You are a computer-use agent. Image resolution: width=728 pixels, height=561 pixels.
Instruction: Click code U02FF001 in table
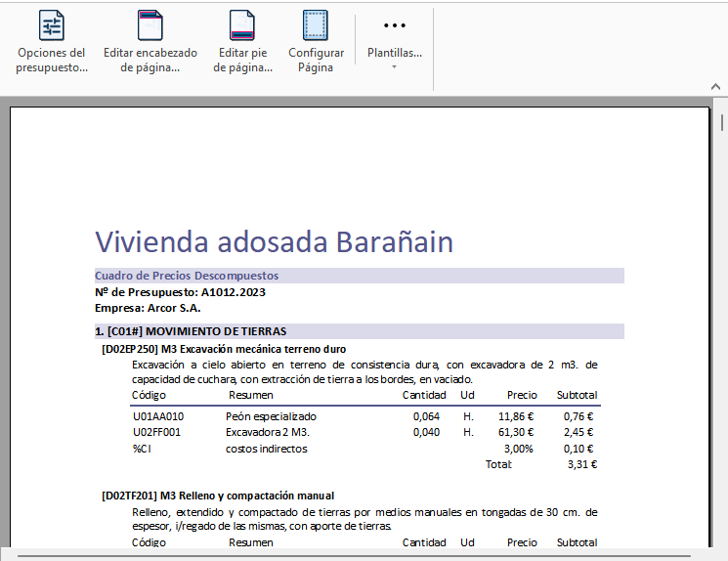pyautogui.click(x=156, y=432)
